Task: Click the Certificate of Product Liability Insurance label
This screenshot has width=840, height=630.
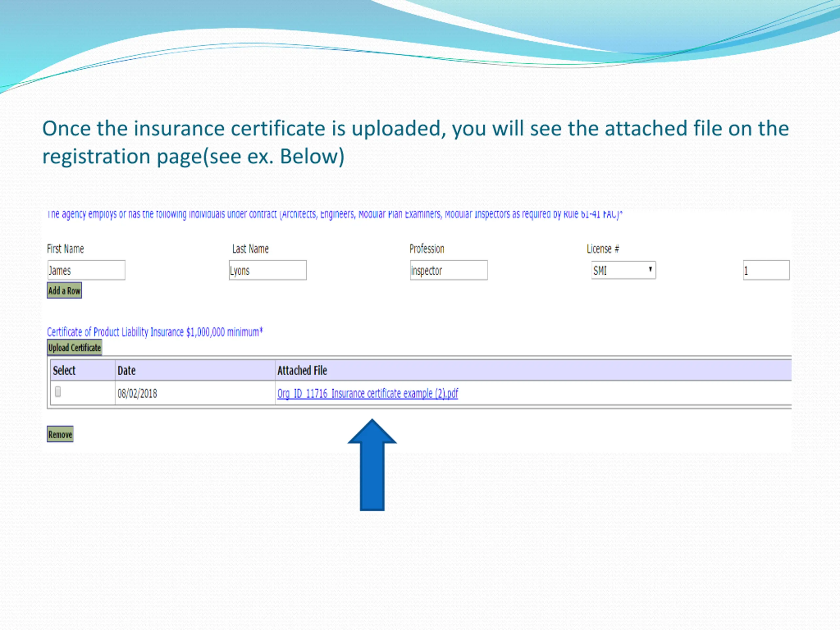Action: point(155,332)
